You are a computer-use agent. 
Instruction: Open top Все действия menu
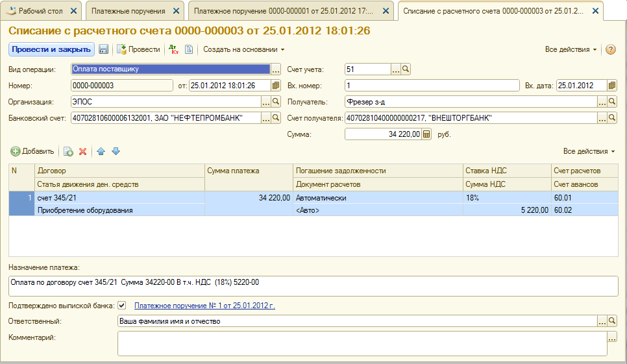[571, 49]
